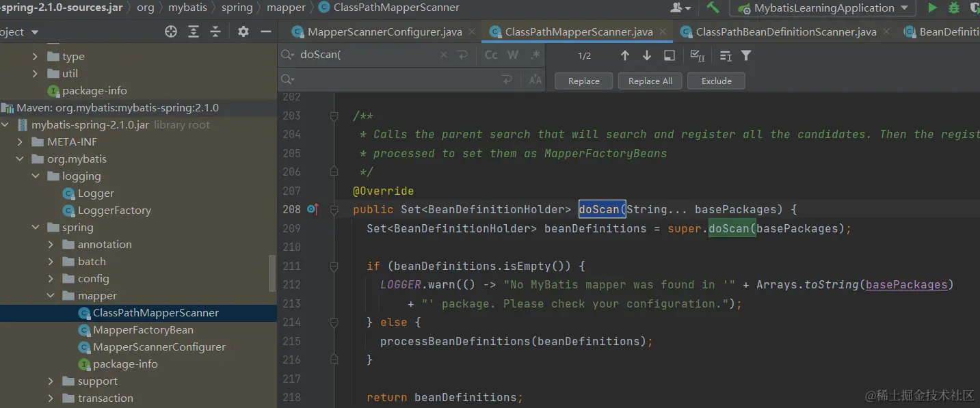This screenshot has width=980, height=408.
Task: Click the select all occurrences icon
Action: click(698, 55)
